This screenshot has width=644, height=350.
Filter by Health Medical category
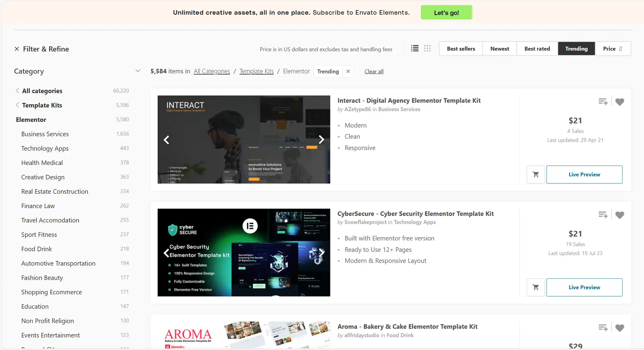coord(42,163)
